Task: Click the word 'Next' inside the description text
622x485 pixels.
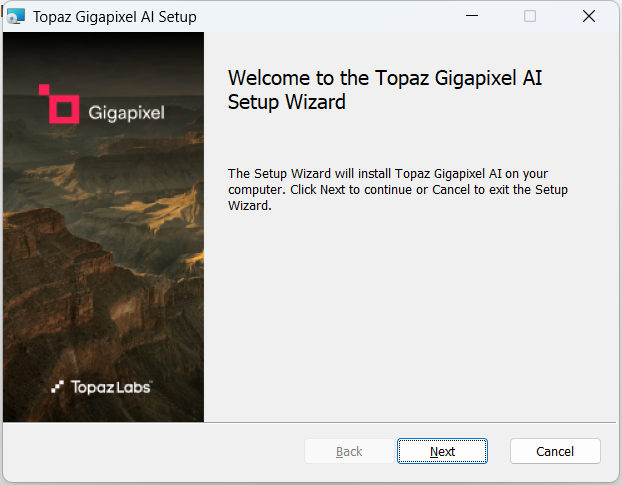Action: pyautogui.click(x=332, y=190)
